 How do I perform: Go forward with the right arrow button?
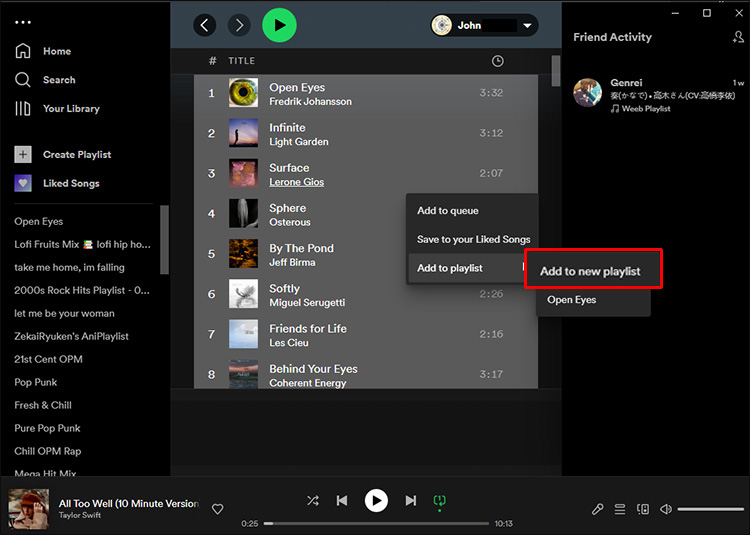pos(239,25)
